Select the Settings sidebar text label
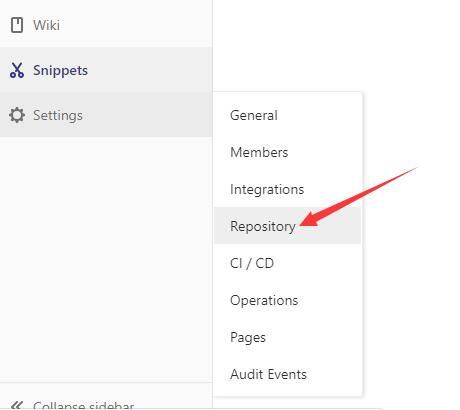This screenshot has width=460, height=410. [58, 116]
